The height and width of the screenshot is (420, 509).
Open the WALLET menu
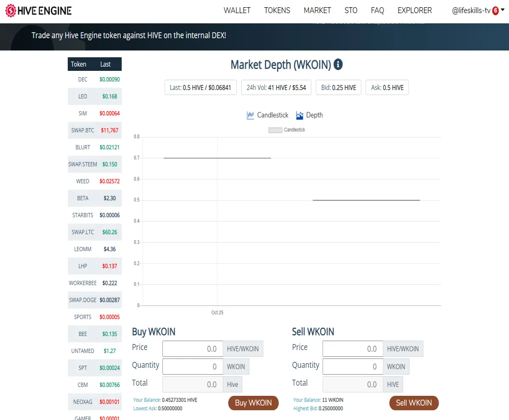pyautogui.click(x=237, y=11)
